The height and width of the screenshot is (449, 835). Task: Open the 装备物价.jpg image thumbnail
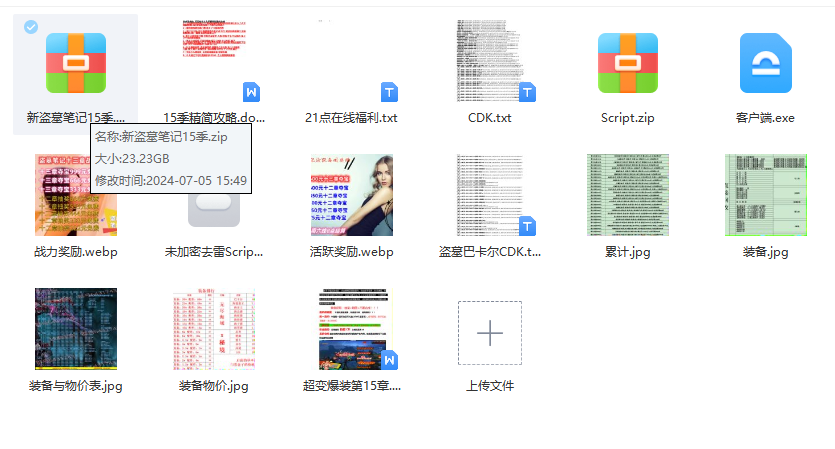pos(214,329)
